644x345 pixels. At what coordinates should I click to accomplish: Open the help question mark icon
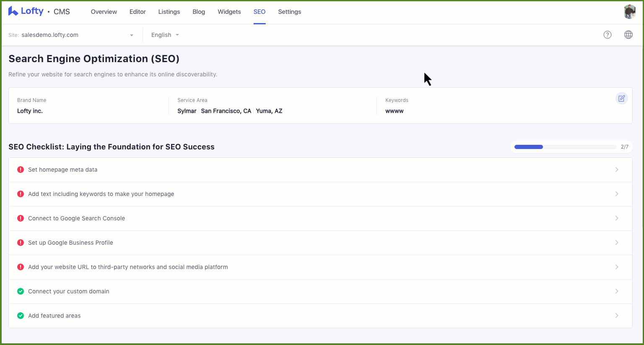pos(608,35)
